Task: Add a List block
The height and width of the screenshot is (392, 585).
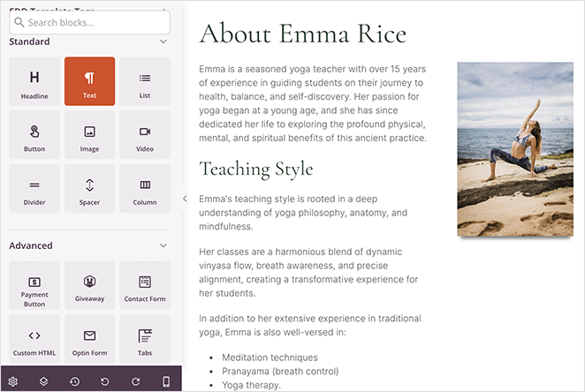Action: [145, 81]
